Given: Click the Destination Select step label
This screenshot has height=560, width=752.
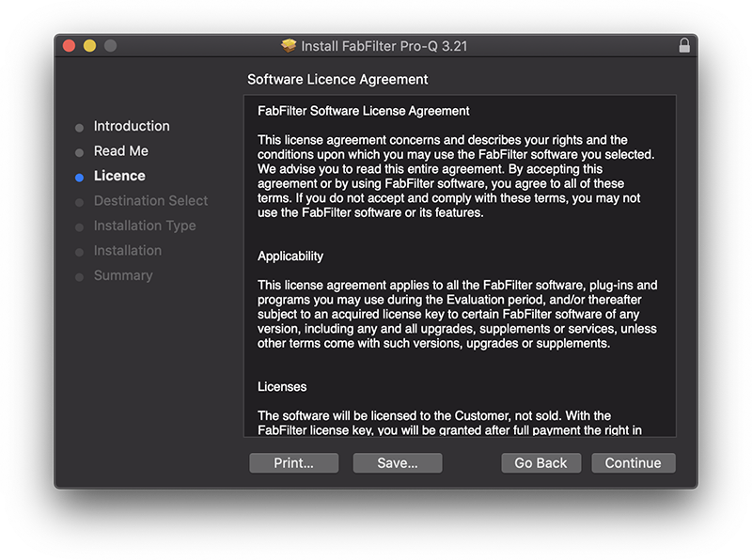Looking at the screenshot, I should 150,201.
